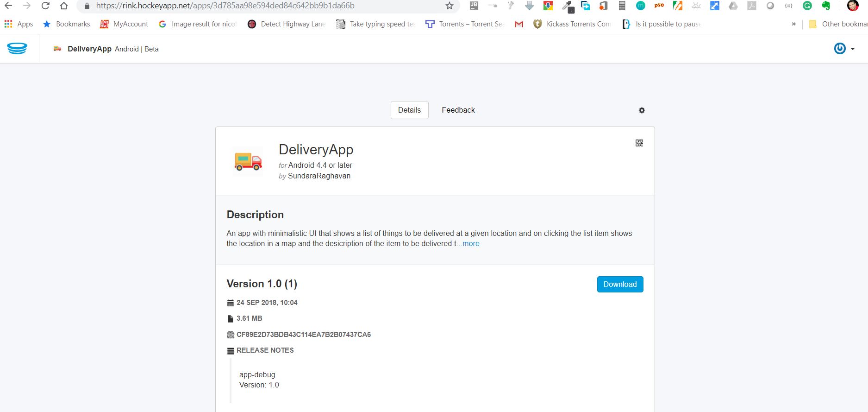
Task: Click the SundaraRaghavan author name
Action: tap(319, 176)
